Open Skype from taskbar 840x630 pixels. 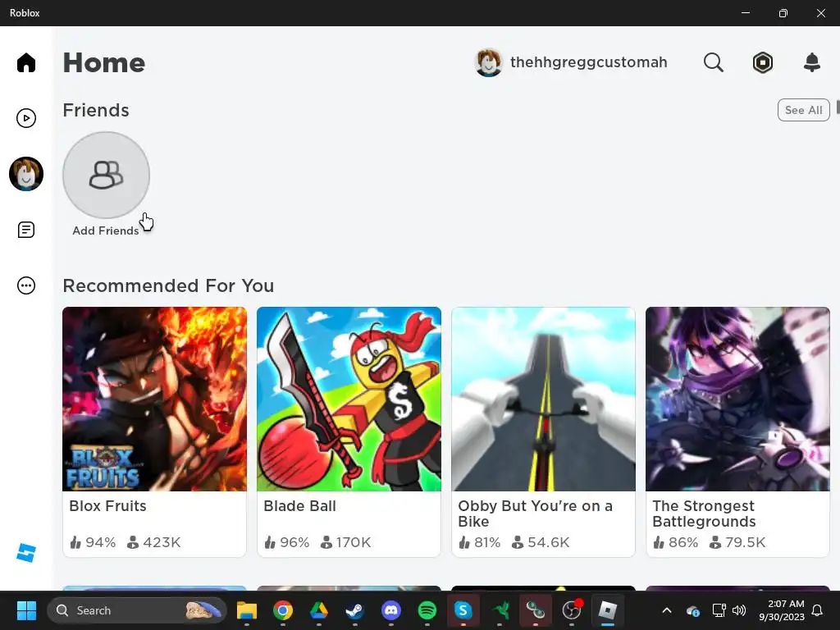pos(463,610)
